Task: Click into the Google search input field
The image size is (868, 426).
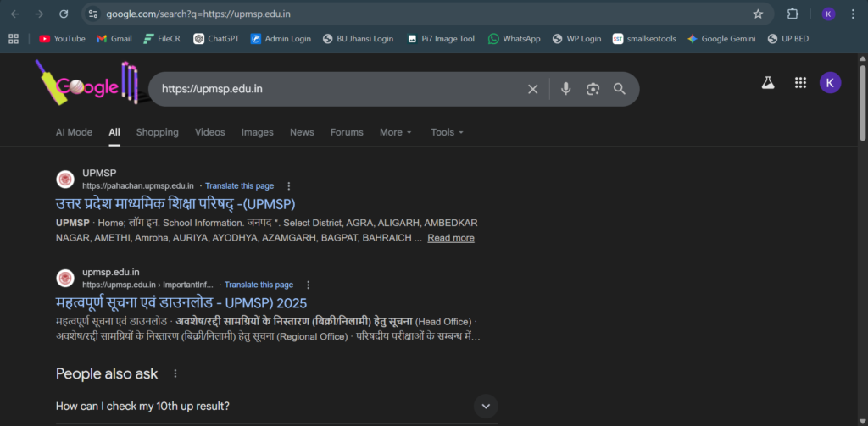Action: [x=337, y=89]
